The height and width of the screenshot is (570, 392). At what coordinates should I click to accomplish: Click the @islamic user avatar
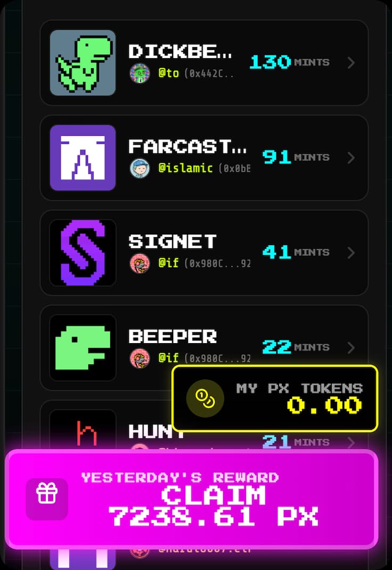point(140,168)
